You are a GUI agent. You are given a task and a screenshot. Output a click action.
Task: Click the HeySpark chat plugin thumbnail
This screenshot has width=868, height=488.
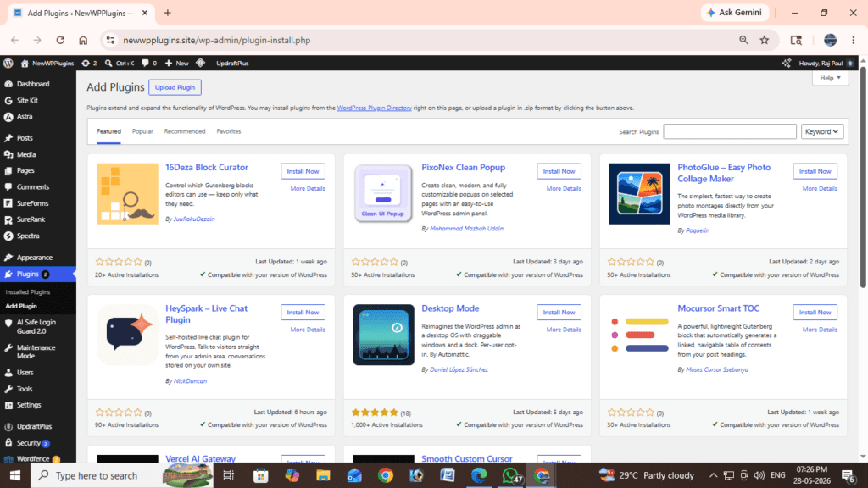[x=127, y=335]
